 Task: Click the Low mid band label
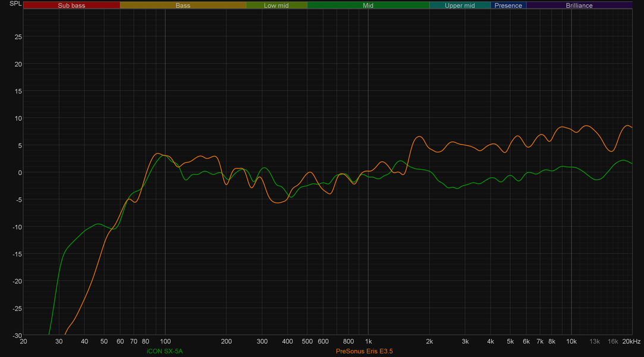coord(277,5)
